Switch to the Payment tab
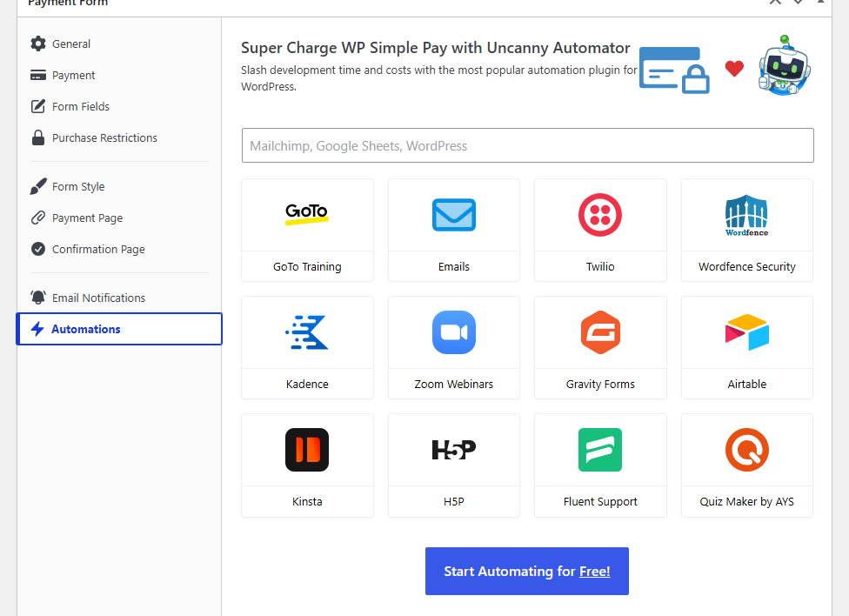This screenshot has width=849, height=616. pos(119,75)
